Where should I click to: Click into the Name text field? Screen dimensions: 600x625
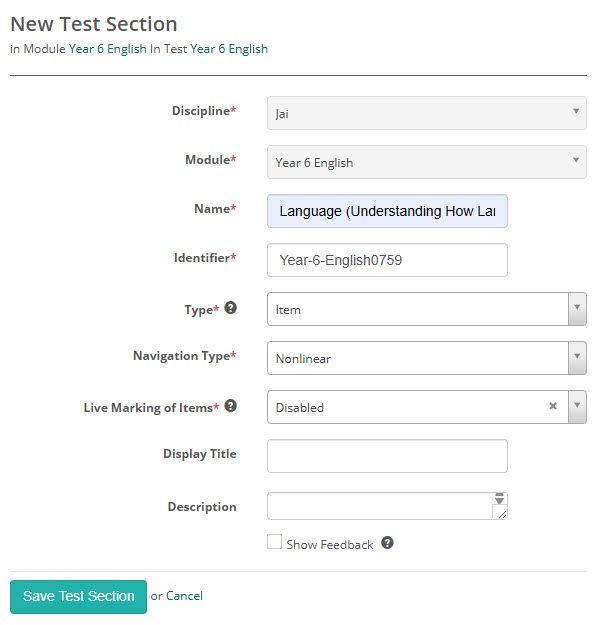point(387,211)
